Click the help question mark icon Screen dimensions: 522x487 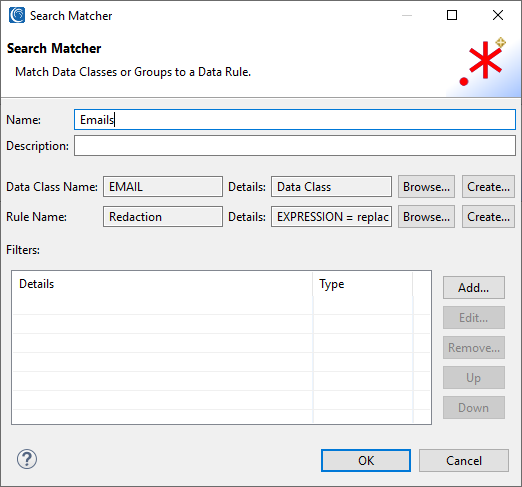[27, 459]
